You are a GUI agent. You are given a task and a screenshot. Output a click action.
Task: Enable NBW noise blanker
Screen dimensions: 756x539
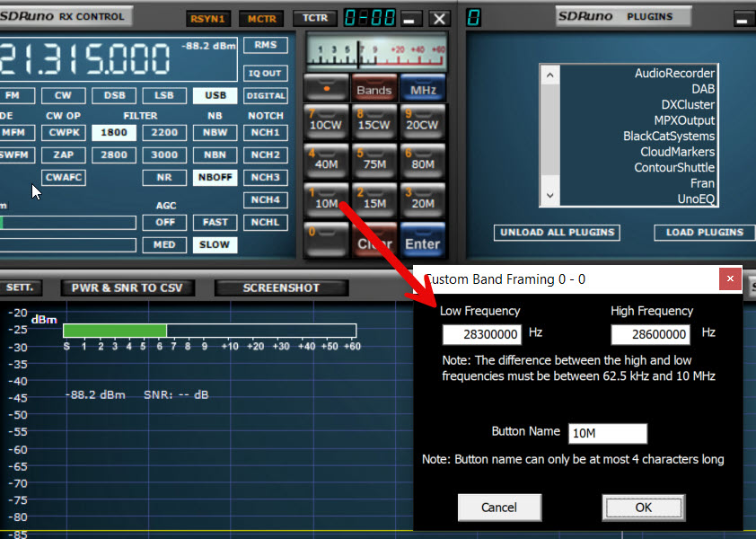click(x=215, y=133)
